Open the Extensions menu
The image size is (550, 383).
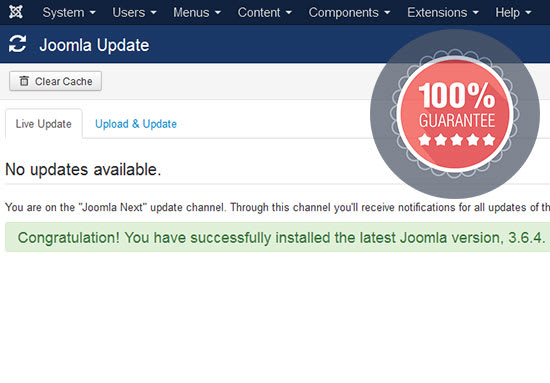(443, 13)
